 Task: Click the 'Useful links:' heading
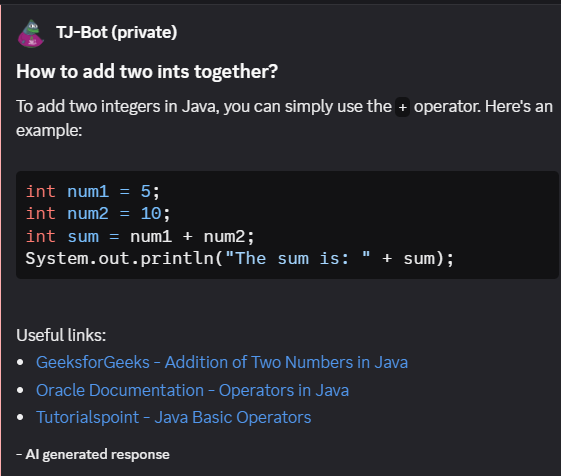[x=61, y=335]
